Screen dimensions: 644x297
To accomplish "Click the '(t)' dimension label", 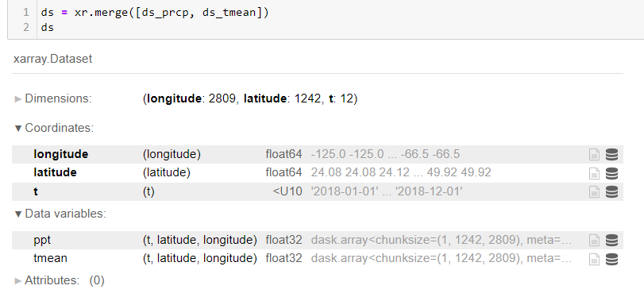I will pos(148,192).
